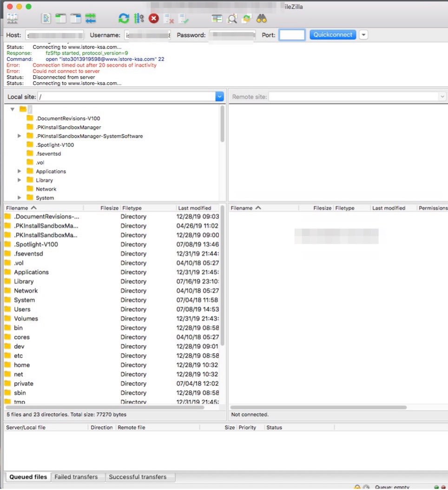Select the .Spotlight-V100 row in file list
448x490 pixels.
(112, 244)
